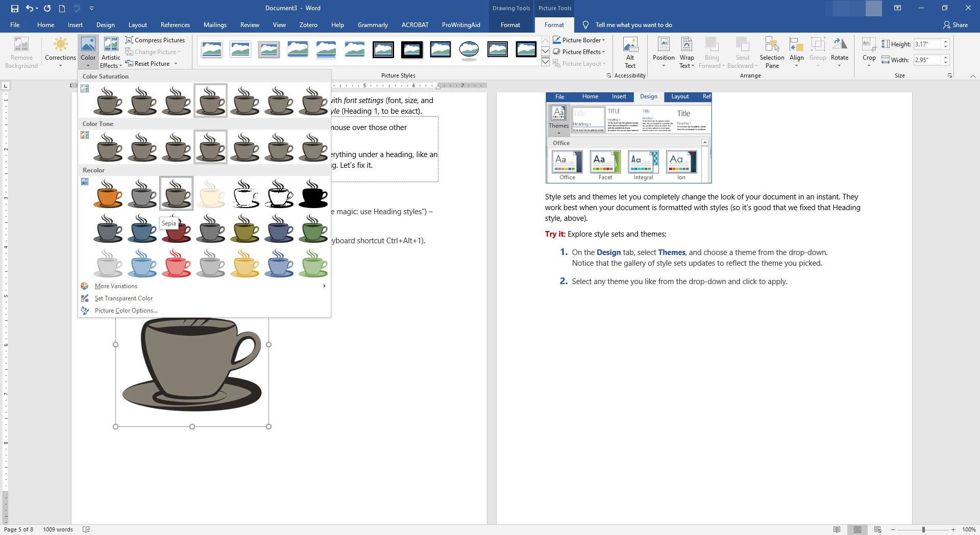Increase picture height with the up spinner

945,42
